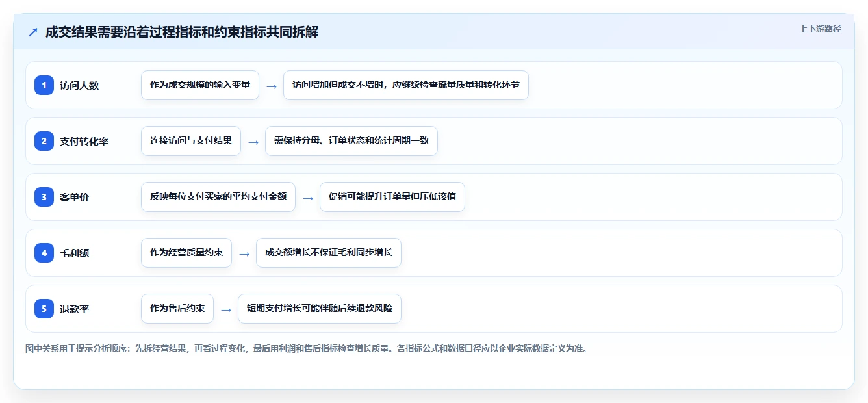The image size is (868, 403).
Task: Click the 访问增加但成交不增时 box
Action: 406,85
